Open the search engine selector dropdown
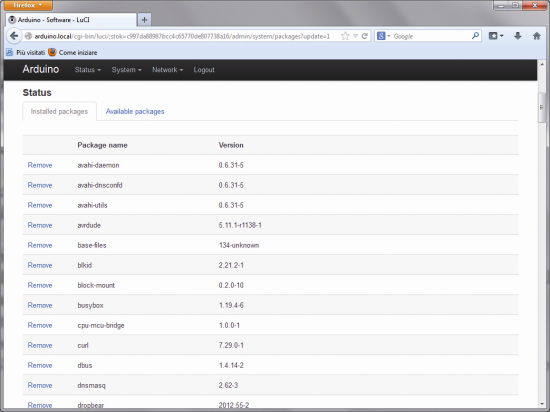This screenshot has height=412, width=550. click(383, 36)
